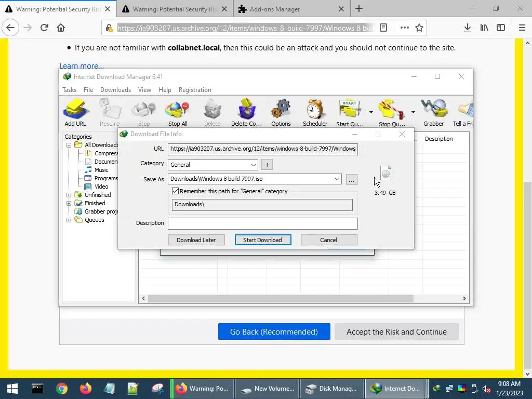The height and width of the screenshot is (399, 532).
Task: Click the Stop toolbar icon in IDM
Action: [x=144, y=113]
